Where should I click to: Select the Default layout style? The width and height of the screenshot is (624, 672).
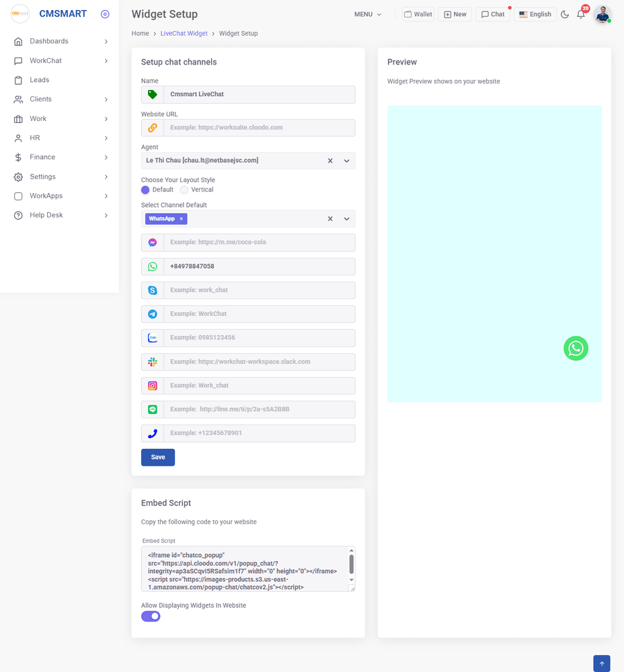(x=145, y=190)
